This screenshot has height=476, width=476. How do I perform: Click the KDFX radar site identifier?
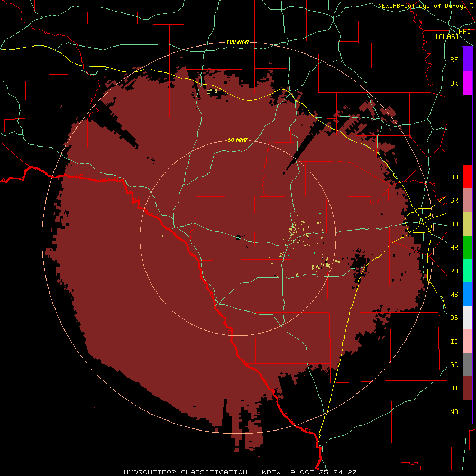[272, 472]
